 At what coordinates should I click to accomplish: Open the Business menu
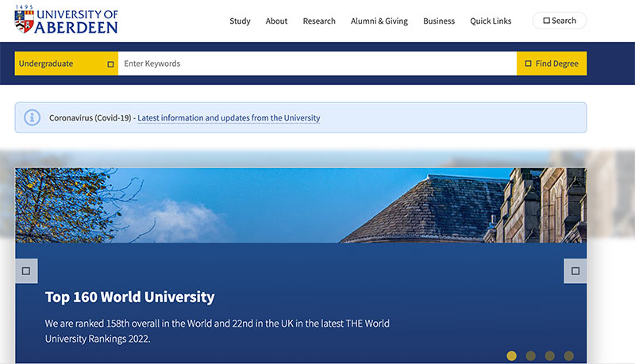pyautogui.click(x=439, y=21)
